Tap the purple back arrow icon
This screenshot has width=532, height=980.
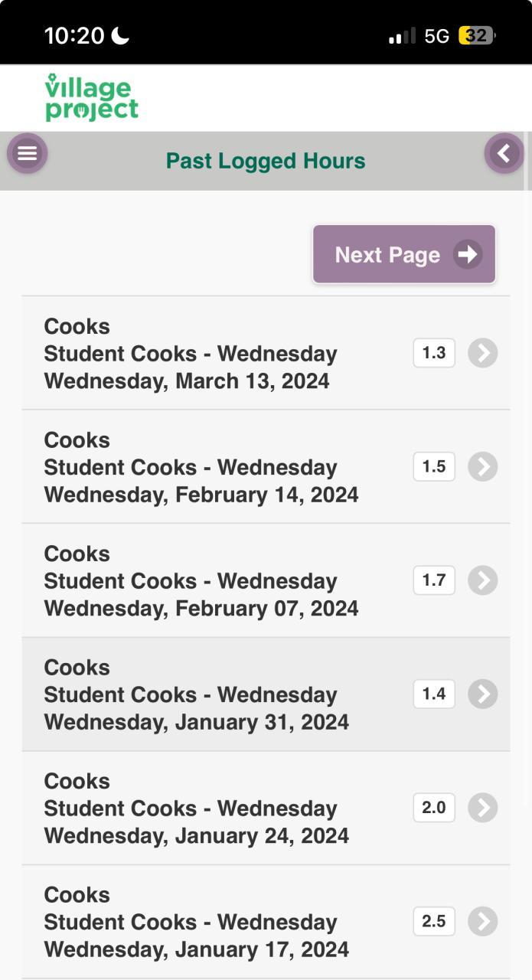[x=504, y=153]
